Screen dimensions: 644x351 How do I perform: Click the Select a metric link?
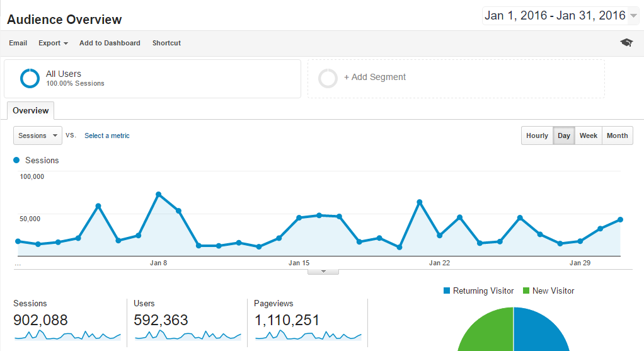[106, 135]
